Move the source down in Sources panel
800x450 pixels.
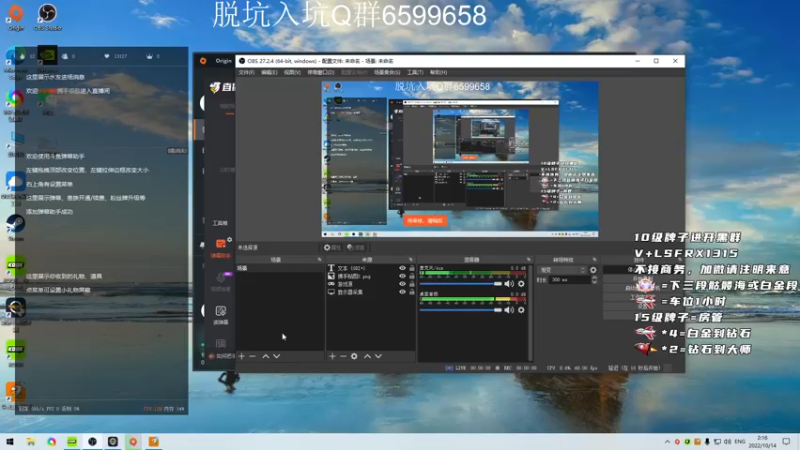click(378, 356)
